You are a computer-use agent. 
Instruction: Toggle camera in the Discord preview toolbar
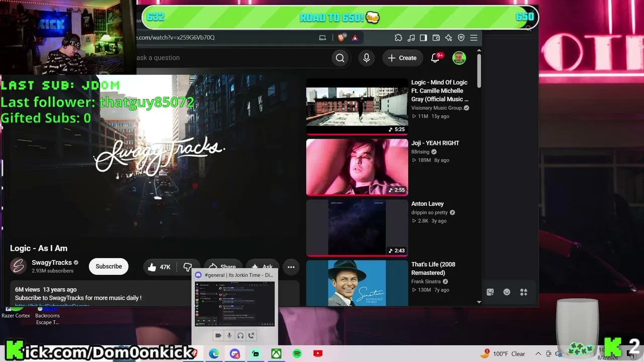(218, 335)
